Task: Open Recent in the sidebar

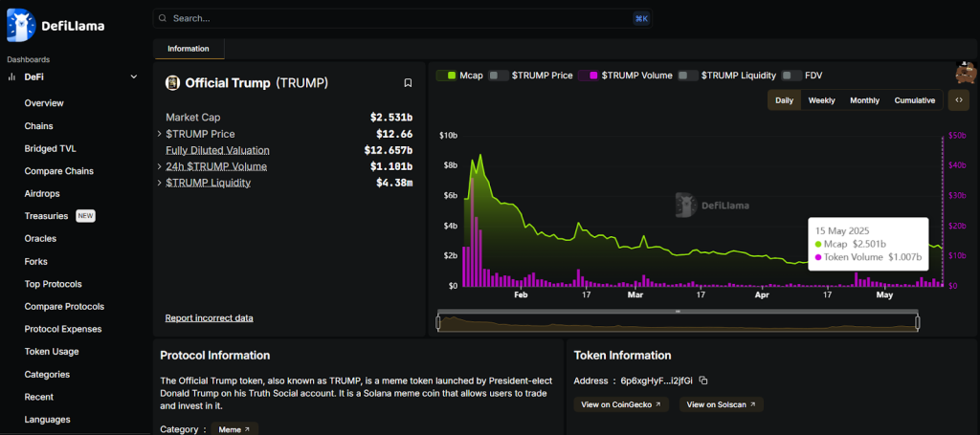Action: coord(38,397)
